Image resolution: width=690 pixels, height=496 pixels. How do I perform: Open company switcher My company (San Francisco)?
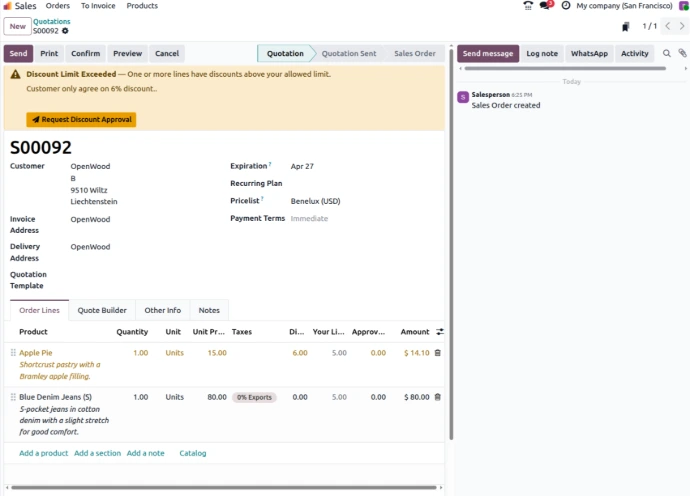coord(624,6)
